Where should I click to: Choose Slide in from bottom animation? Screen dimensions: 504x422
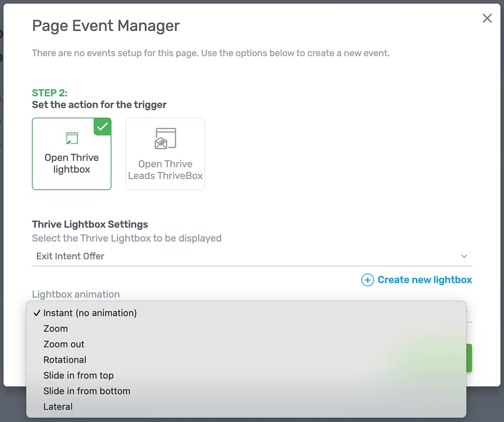246,391
